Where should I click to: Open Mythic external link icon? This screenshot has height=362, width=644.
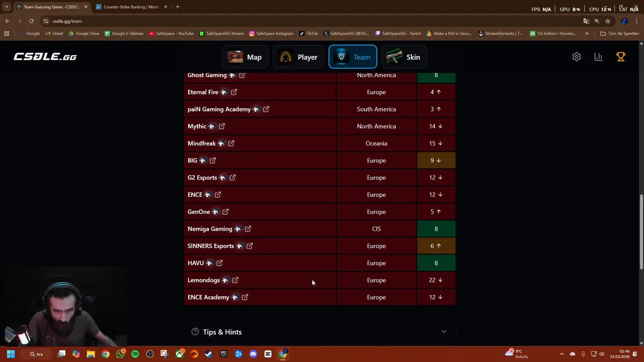[222, 126]
